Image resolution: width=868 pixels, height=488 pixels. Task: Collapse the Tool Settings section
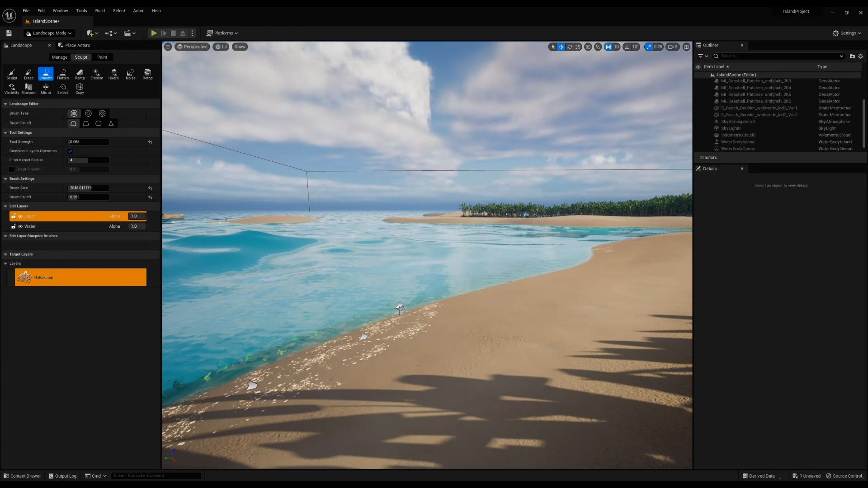click(x=5, y=133)
